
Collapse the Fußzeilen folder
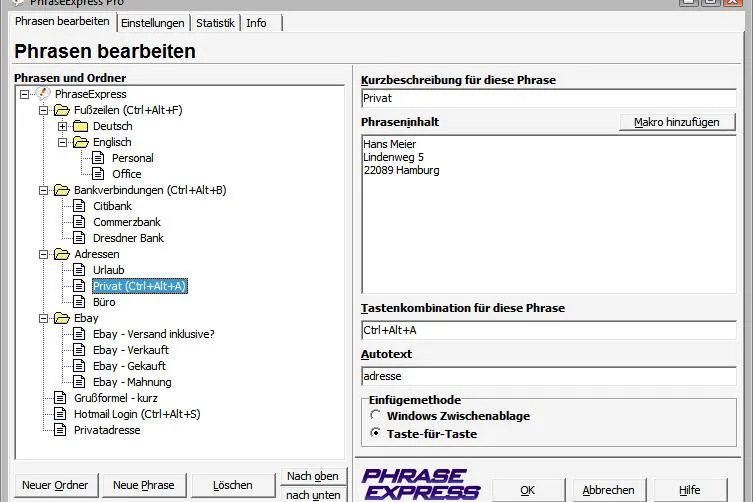pos(44,110)
